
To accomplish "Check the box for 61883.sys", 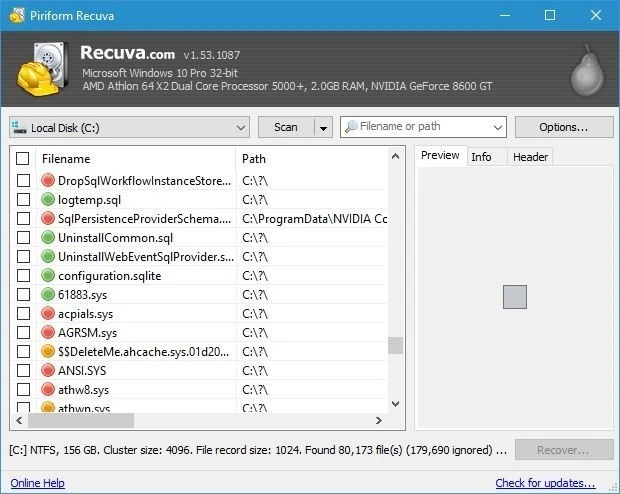I will pos(23,294).
